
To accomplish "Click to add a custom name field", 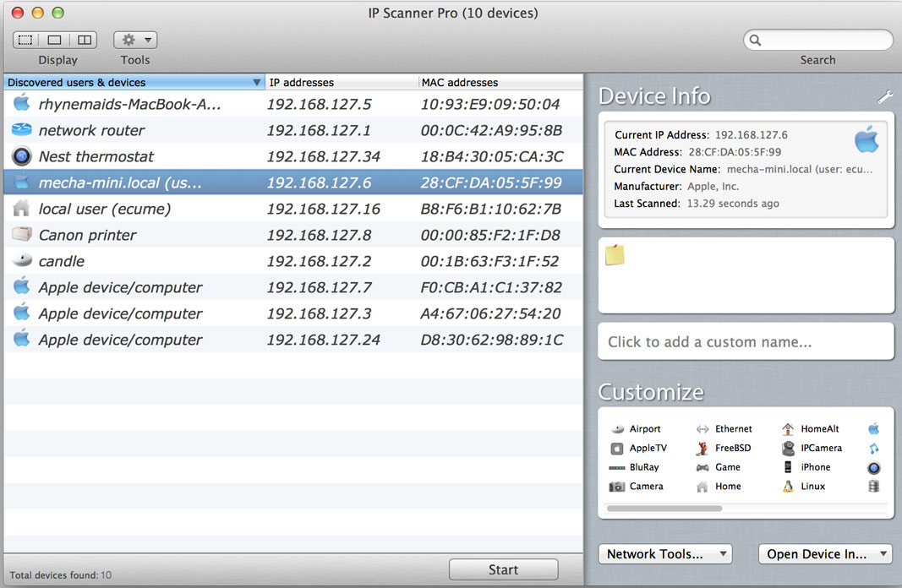I will pyautogui.click(x=746, y=341).
